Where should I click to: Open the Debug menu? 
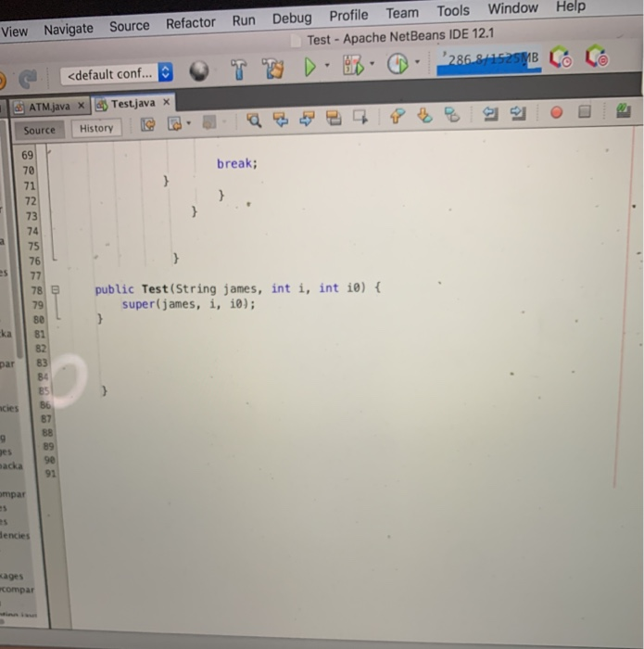292,19
